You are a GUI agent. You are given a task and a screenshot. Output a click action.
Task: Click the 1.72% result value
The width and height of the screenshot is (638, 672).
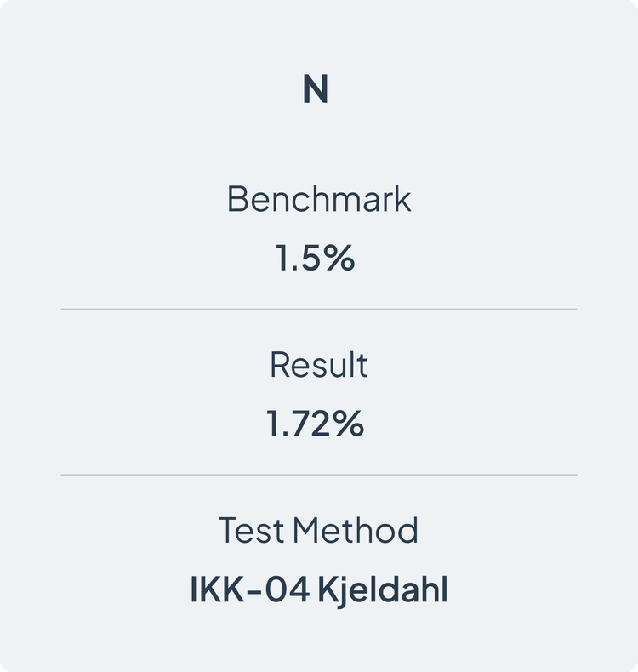tap(316, 424)
